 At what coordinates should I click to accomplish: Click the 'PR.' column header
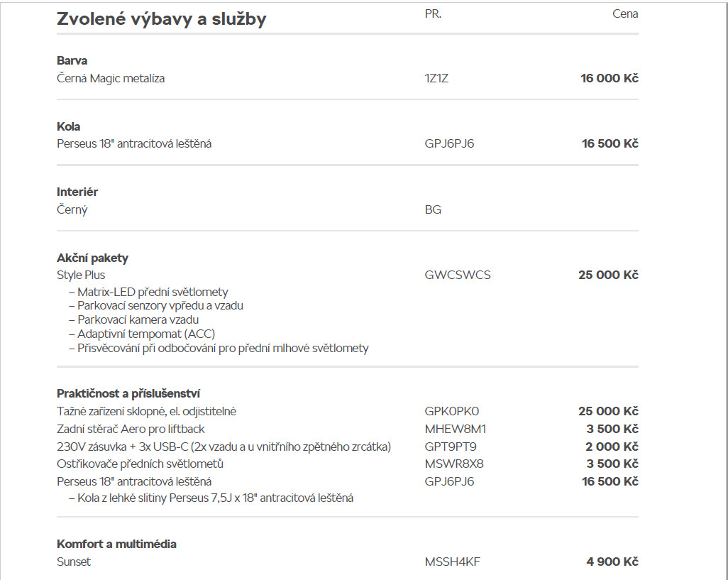(433, 13)
